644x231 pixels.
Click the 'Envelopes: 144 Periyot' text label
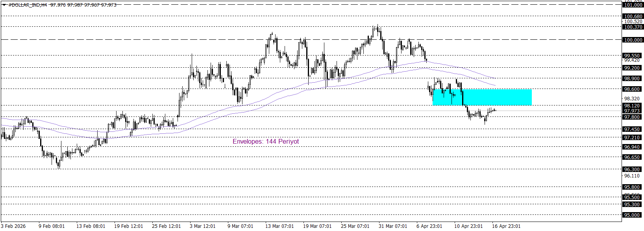coord(265,141)
